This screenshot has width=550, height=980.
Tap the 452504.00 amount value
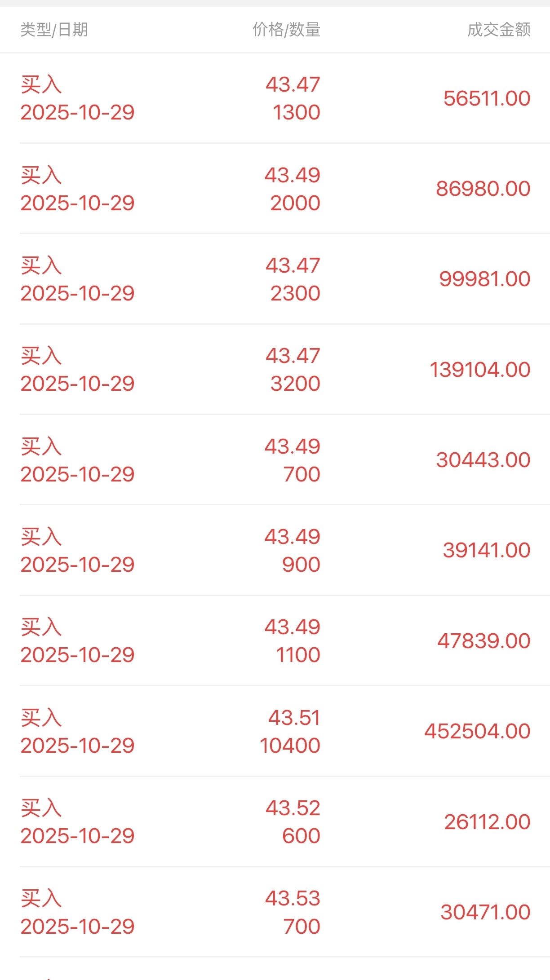[478, 731]
